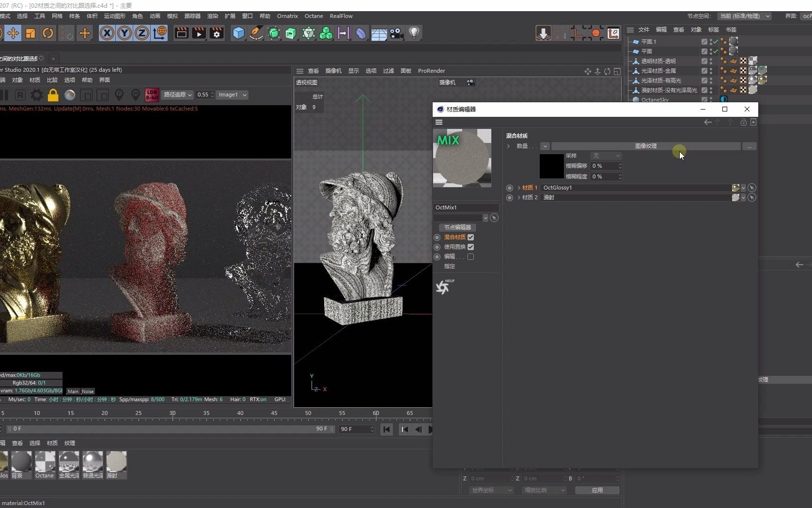Uncheck the 混合材质 checkbox

[x=470, y=237]
